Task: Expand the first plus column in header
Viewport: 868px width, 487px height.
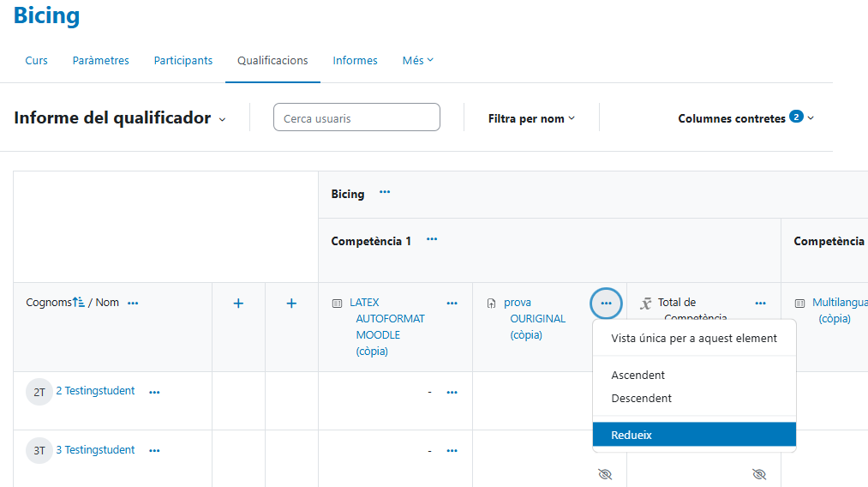Action: pyautogui.click(x=238, y=304)
